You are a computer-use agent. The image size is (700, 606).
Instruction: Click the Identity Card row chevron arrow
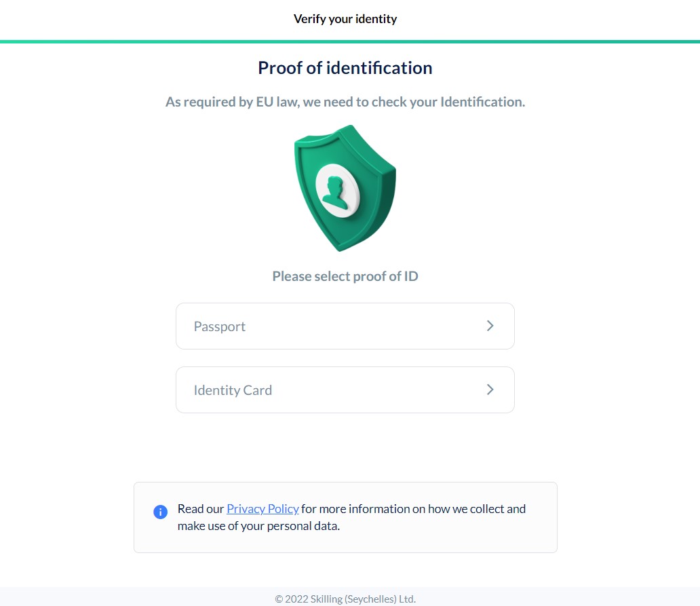pyautogui.click(x=490, y=390)
